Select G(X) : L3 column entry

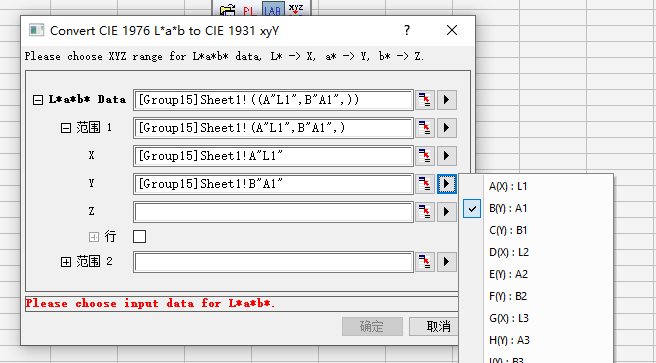click(536, 318)
